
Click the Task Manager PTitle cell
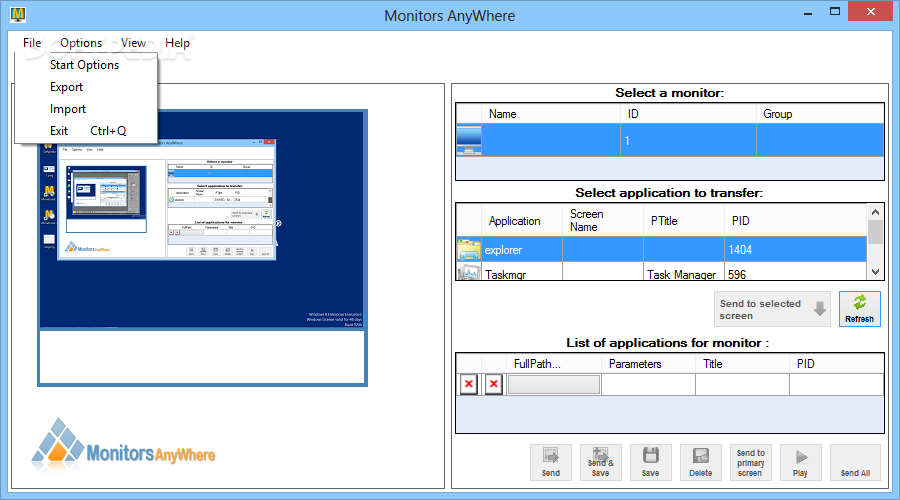coord(684,272)
